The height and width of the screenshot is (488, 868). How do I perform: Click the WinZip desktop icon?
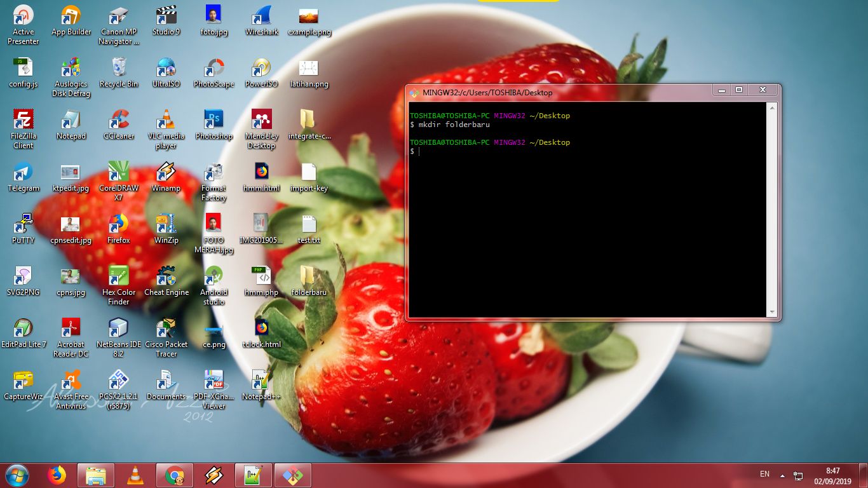166,229
